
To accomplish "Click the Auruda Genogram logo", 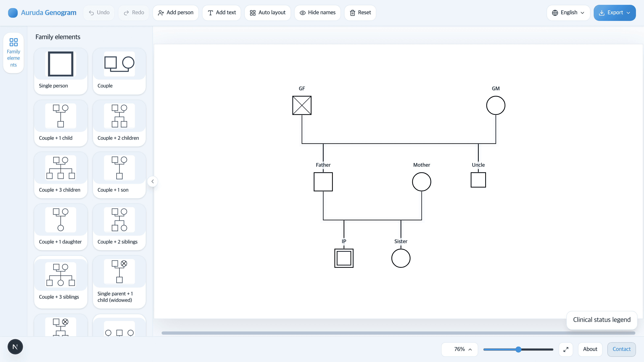I will pos(42,12).
